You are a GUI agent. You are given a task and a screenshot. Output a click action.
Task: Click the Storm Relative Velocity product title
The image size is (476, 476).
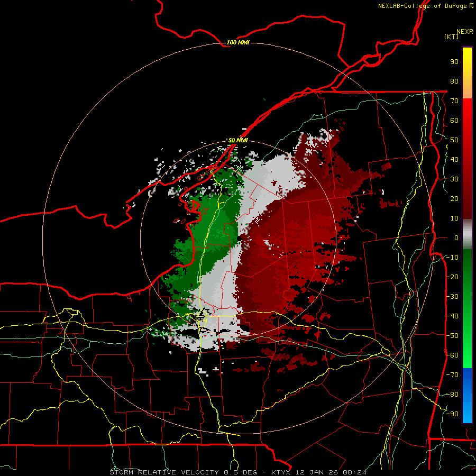tap(164, 472)
